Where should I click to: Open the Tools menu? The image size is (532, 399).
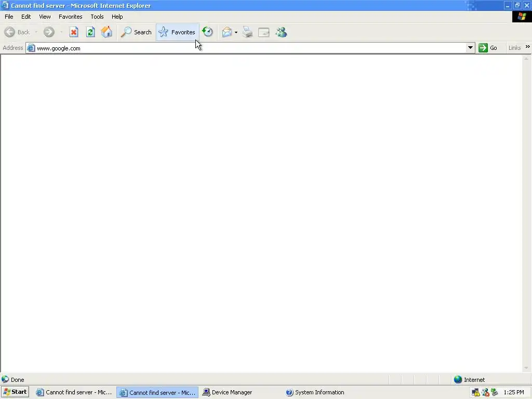[97, 17]
